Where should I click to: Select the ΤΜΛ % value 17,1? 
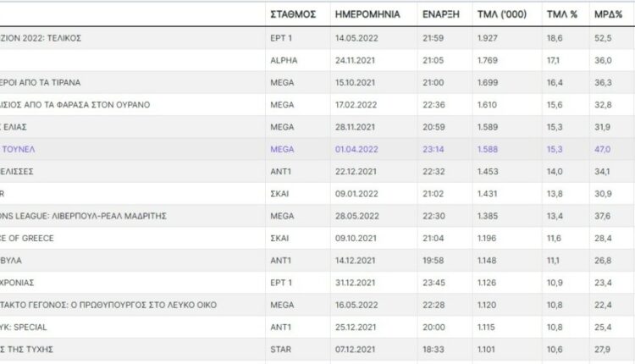553,60
